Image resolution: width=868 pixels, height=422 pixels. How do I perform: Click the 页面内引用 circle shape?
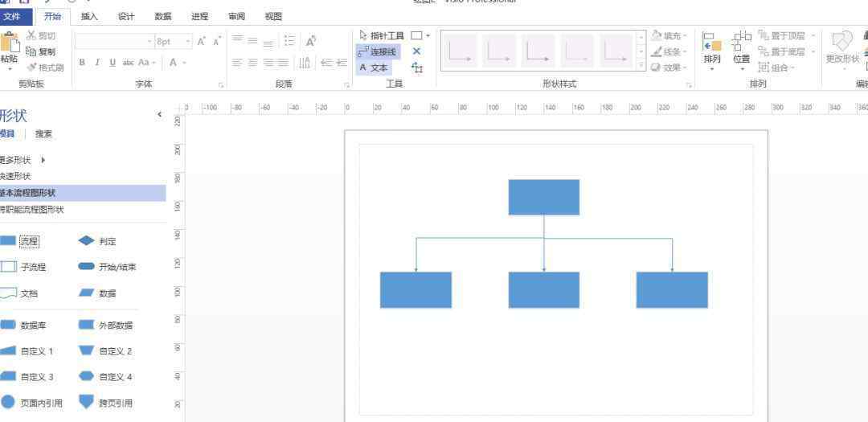pos(32,402)
